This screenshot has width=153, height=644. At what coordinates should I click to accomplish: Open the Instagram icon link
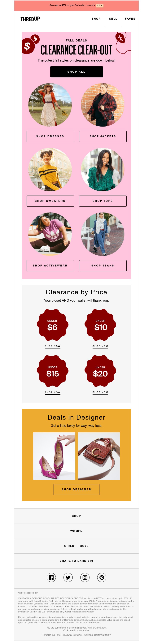(85, 577)
